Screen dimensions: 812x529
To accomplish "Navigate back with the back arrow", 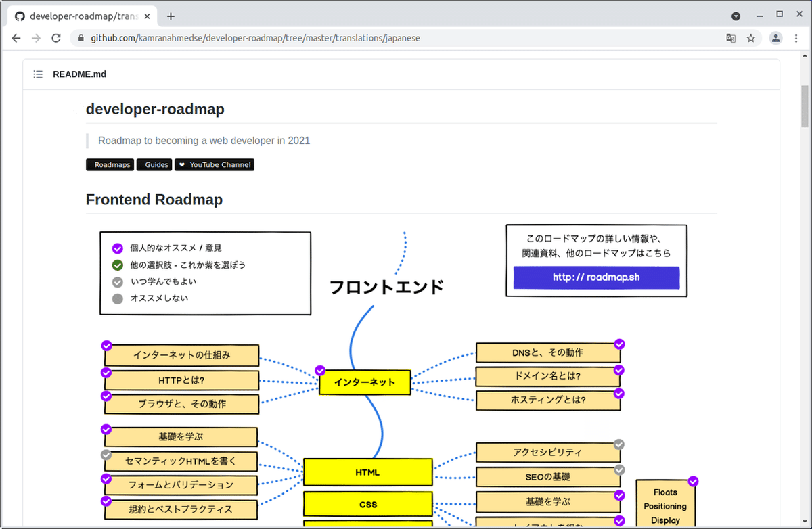I will (16, 39).
